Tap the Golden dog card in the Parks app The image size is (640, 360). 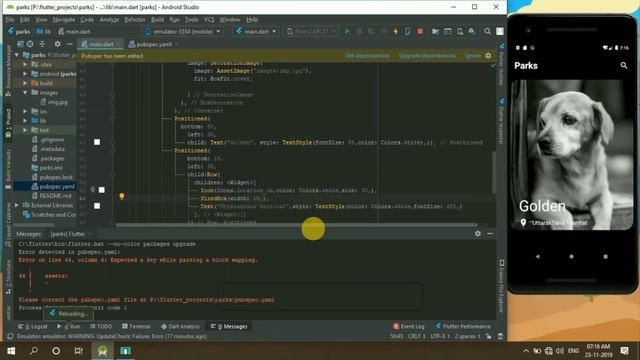pos(571,155)
